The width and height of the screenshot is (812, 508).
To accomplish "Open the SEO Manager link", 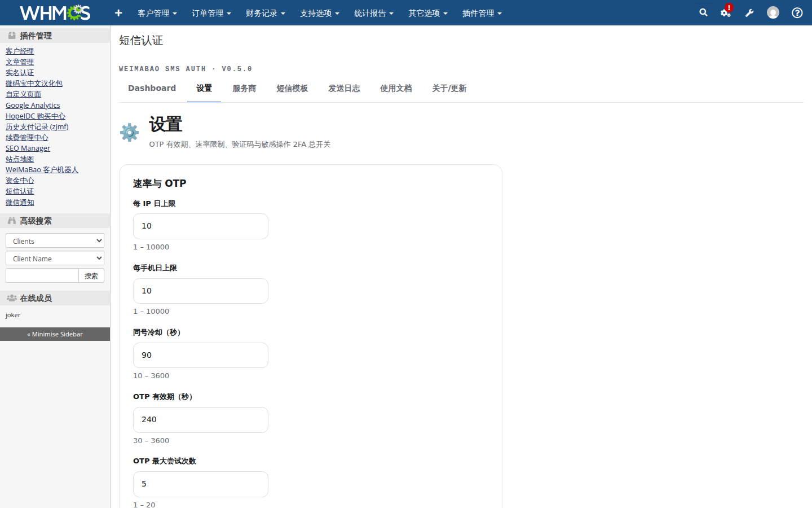I will point(28,148).
